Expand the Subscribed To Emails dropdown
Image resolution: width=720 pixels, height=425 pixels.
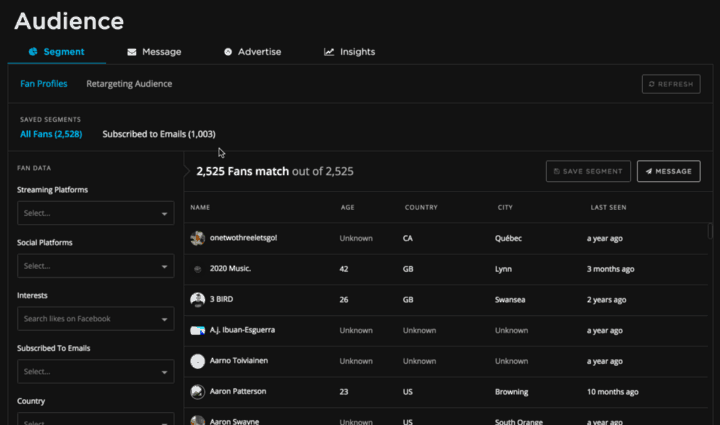coord(95,371)
